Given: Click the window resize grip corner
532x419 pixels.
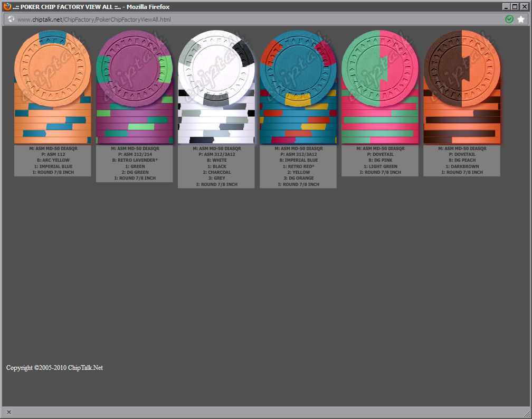Looking at the screenshot, I should tap(527, 413).
